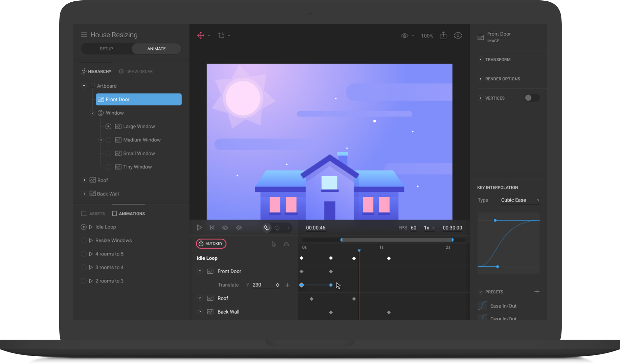The height and width of the screenshot is (364, 620).
Task: Click the timeline work area range bar
Action: [397, 240]
